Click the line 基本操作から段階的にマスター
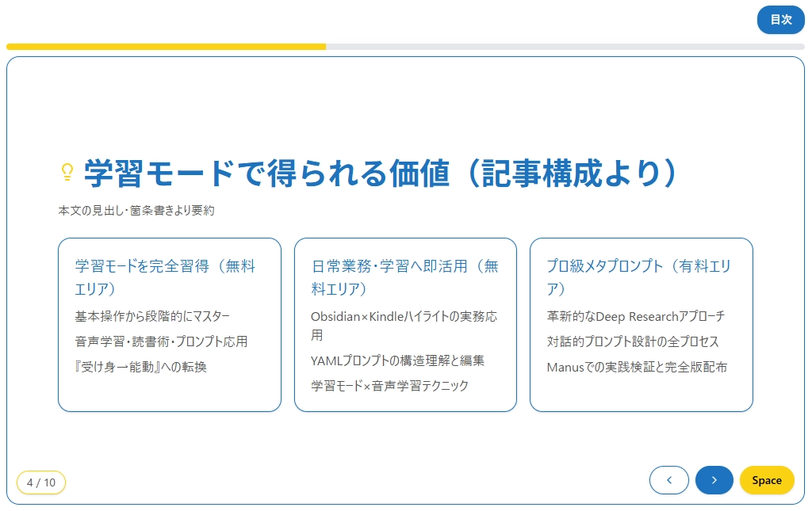Viewport: 812px width, 511px height. (151, 316)
